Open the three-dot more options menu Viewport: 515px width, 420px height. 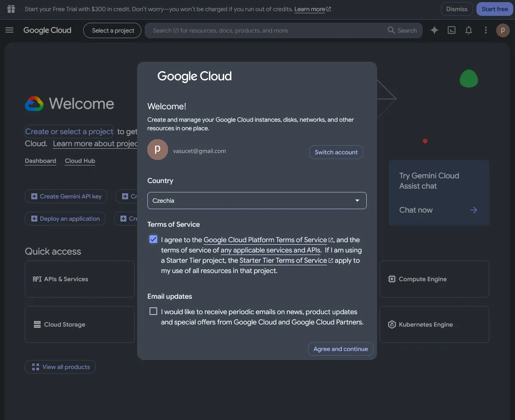[x=485, y=30]
